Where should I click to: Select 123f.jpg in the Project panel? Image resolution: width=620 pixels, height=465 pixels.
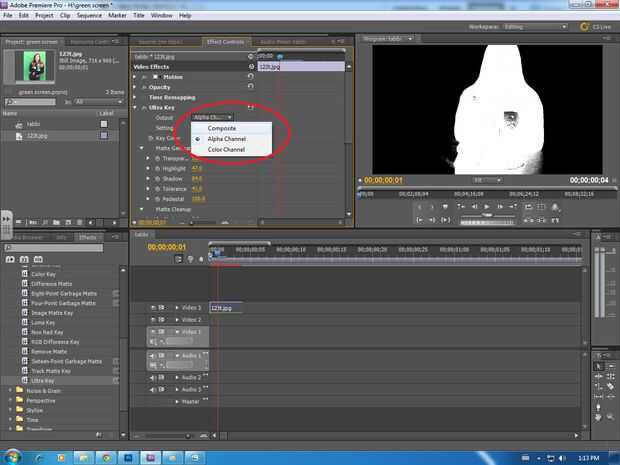pos(37,136)
